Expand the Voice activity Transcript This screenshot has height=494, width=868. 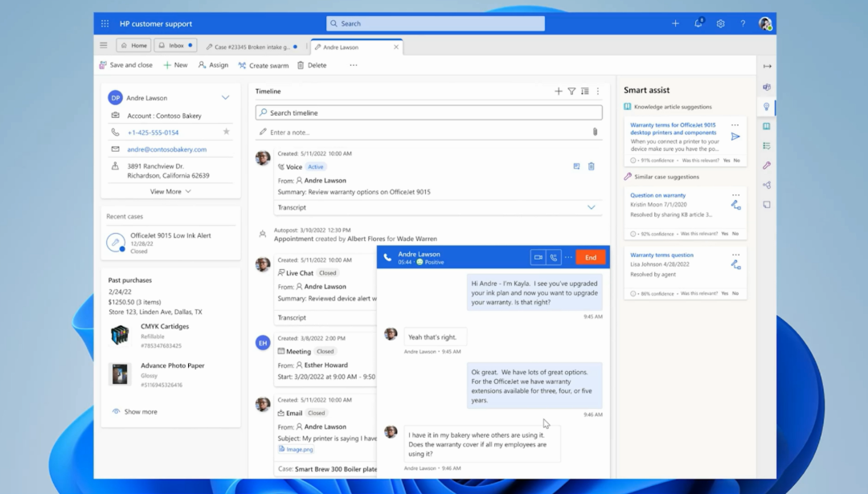pyautogui.click(x=592, y=207)
